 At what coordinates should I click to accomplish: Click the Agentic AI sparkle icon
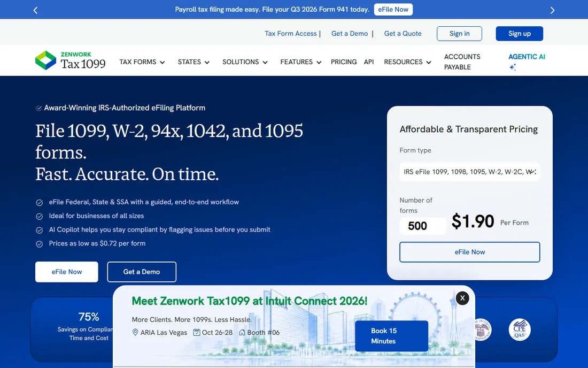(513, 67)
